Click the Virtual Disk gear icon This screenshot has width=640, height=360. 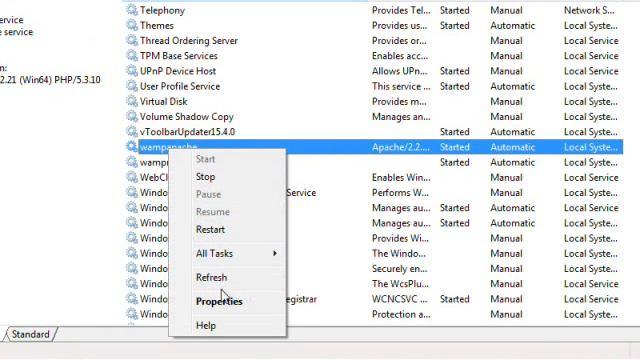pos(131,101)
